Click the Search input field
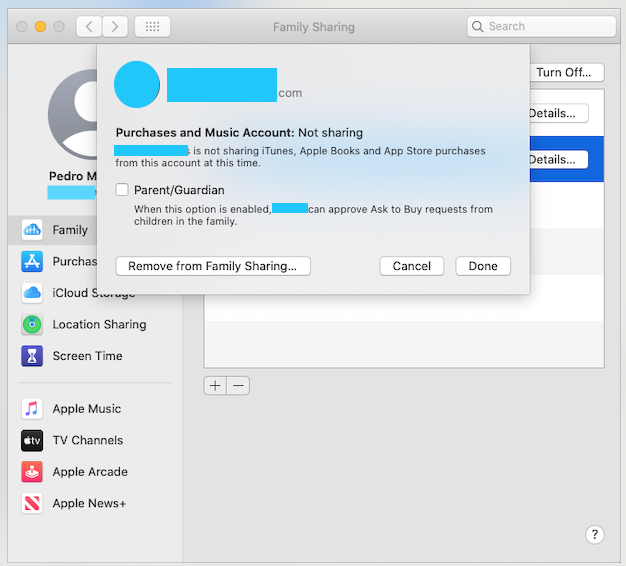Image resolution: width=626 pixels, height=566 pixels. pos(542,27)
